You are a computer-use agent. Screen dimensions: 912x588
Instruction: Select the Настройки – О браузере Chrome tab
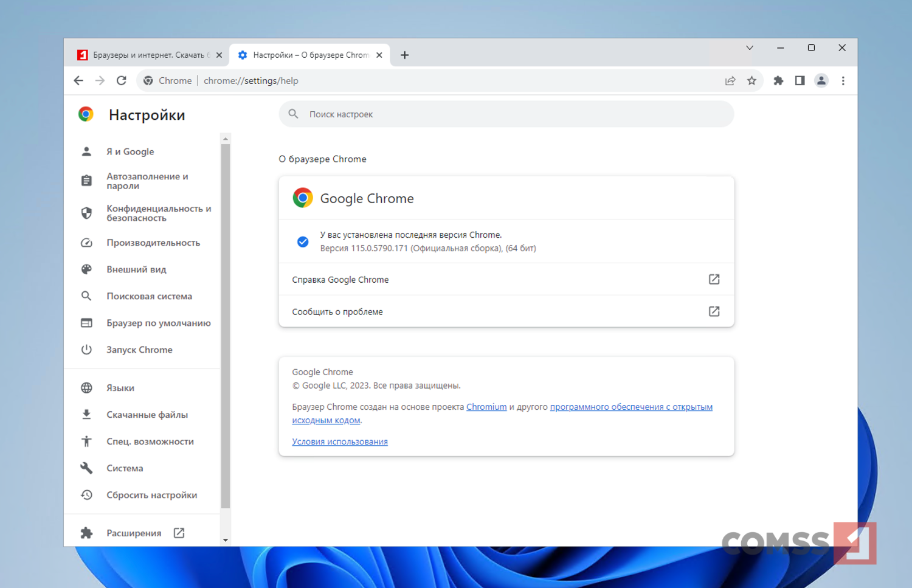310,55
